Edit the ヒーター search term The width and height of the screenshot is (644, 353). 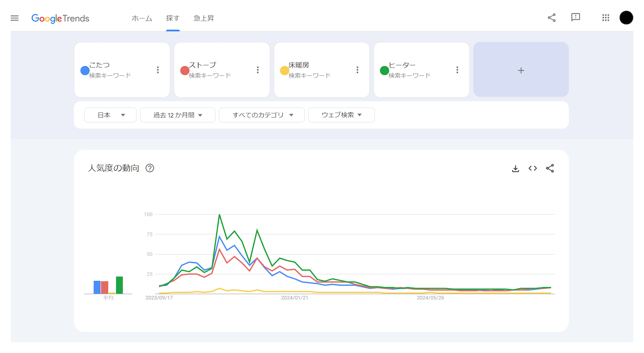(x=402, y=65)
